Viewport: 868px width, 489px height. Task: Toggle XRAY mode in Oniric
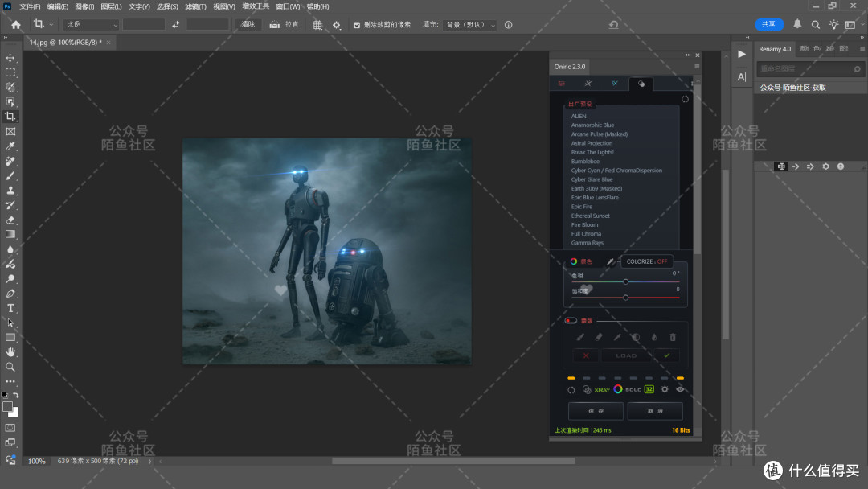602,390
